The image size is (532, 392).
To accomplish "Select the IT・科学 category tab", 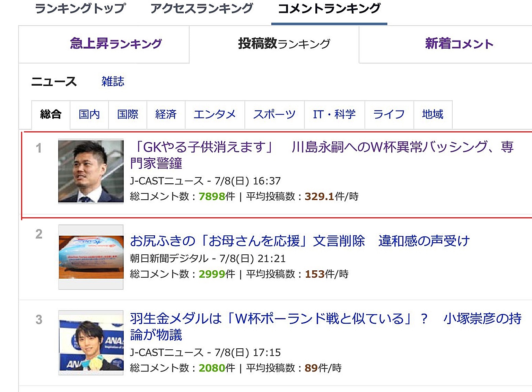I will coord(334,114).
